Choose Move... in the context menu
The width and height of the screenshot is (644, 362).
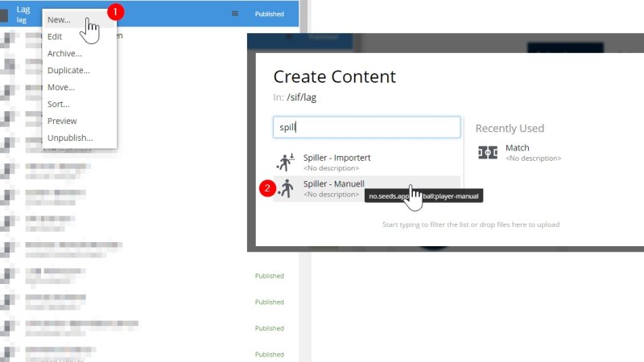point(61,87)
